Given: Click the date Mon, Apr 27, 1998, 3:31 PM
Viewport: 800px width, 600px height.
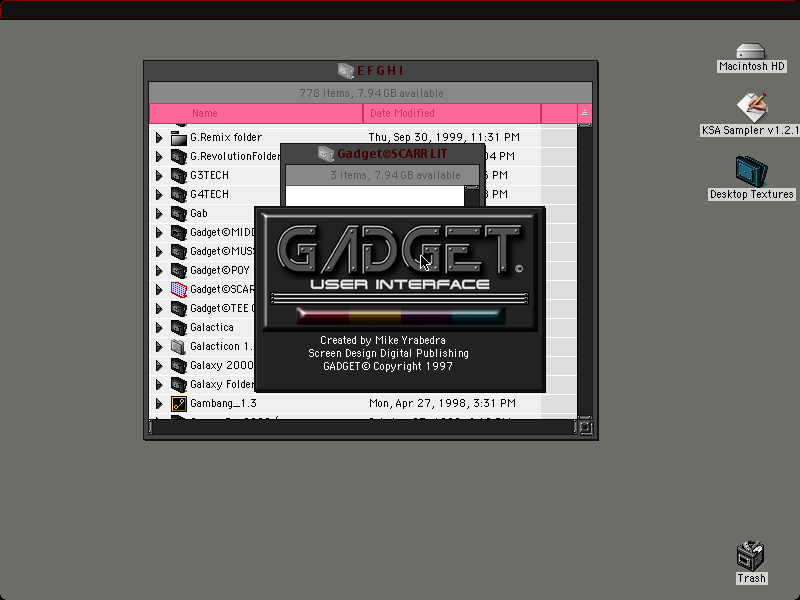Looking at the screenshot, I should pyautogui.click(x=442, y=404).
